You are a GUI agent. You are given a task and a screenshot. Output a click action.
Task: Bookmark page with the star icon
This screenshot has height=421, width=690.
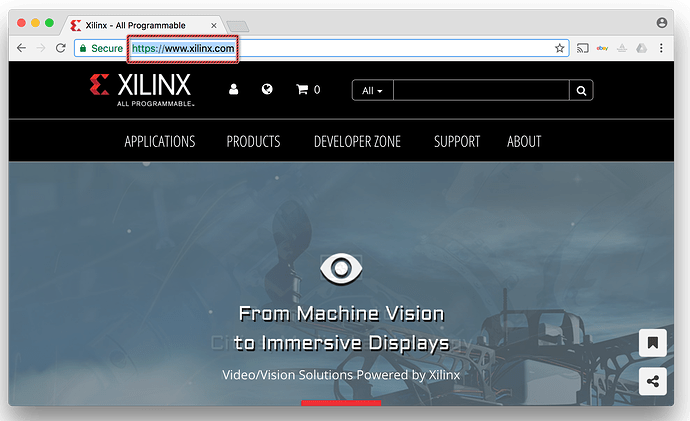[x=560, y=48]
